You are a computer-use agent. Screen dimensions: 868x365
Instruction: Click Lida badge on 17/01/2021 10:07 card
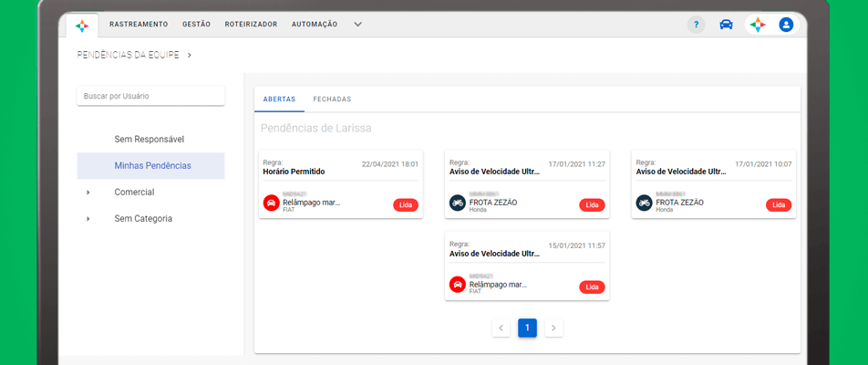(779, 205)
